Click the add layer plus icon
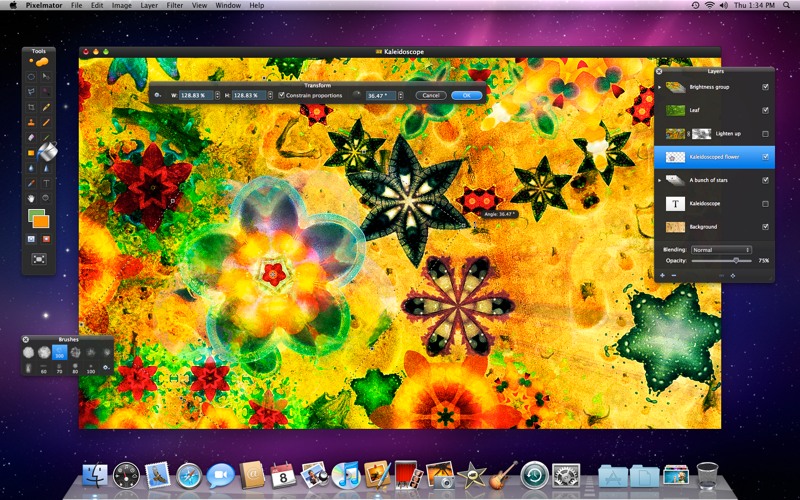 tap(662, 275)
